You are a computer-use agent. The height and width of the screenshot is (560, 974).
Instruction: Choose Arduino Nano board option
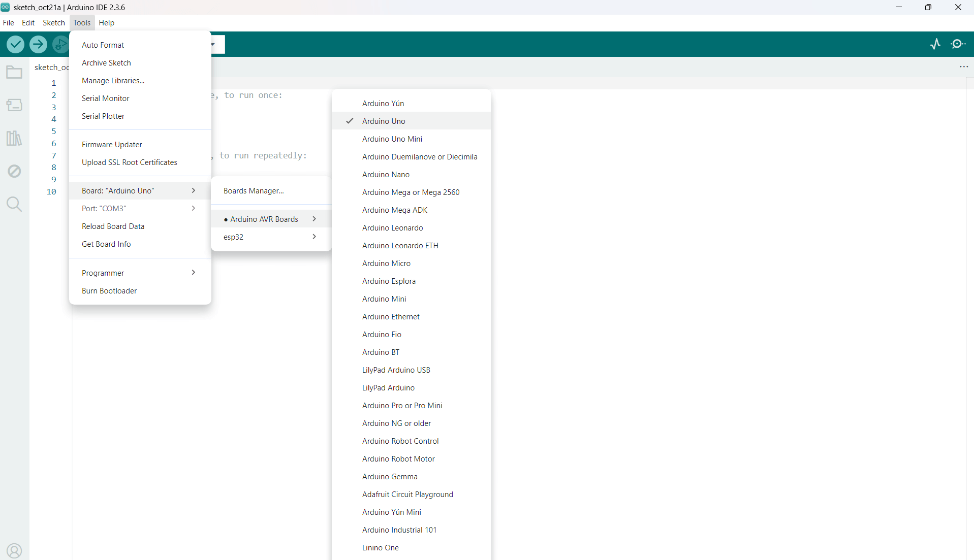pos(386,174)
